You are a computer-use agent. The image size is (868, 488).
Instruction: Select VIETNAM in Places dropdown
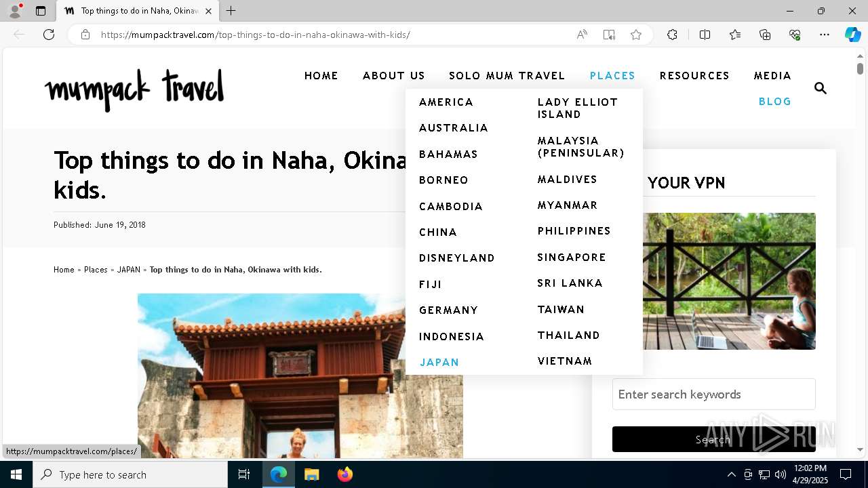pos(565,361)
